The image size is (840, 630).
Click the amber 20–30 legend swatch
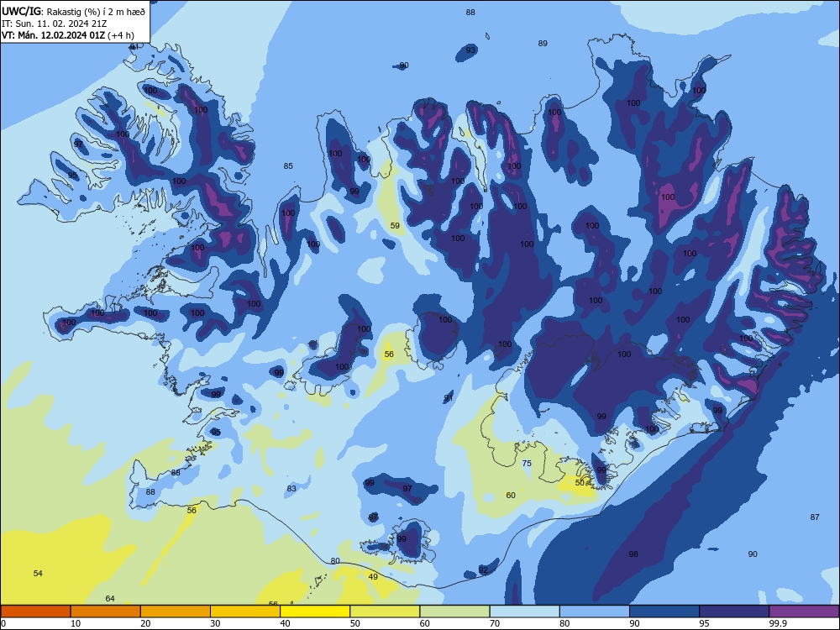176,612
